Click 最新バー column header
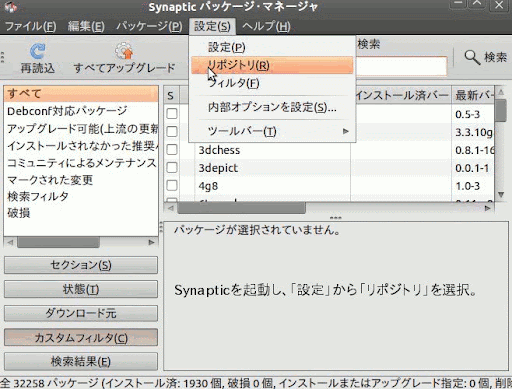 tap(473, 96)
